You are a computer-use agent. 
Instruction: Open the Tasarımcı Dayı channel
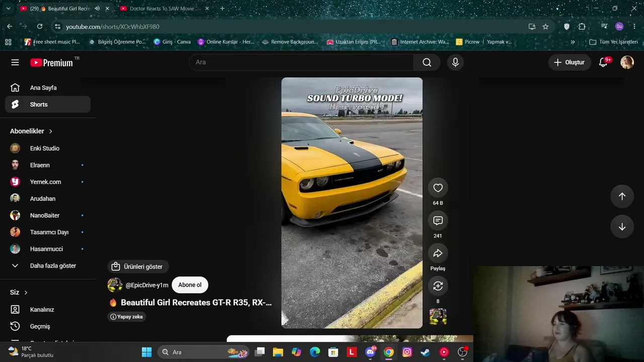point(48,232)
